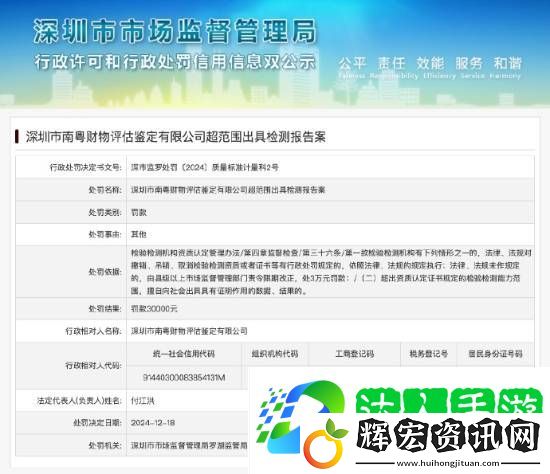
Task: Select the legal representative name beside 法定代表人(负责人)姓名
Action: [x=142, y=400]
